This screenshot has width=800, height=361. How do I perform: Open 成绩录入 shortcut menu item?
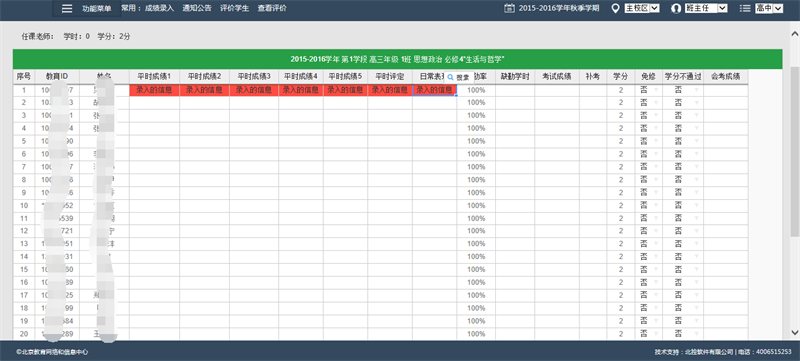tap(159, 8)
